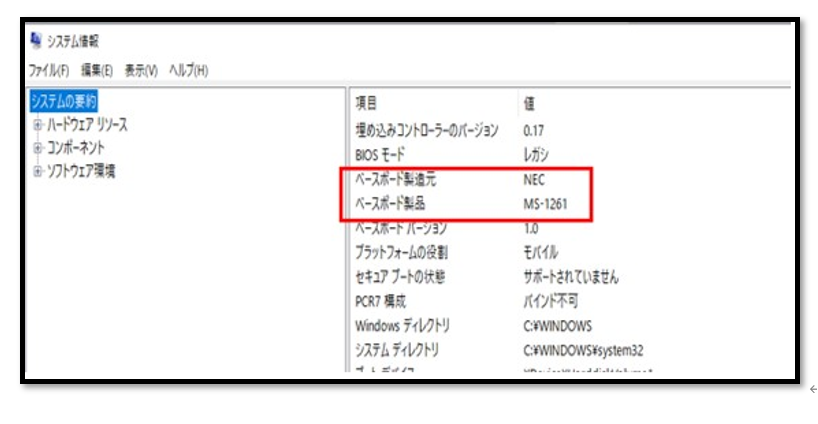This screenshot has height=424, width=818.
Task: Click the value C:¥WINDOWS¥system32
Action: [x=583, y=350]
